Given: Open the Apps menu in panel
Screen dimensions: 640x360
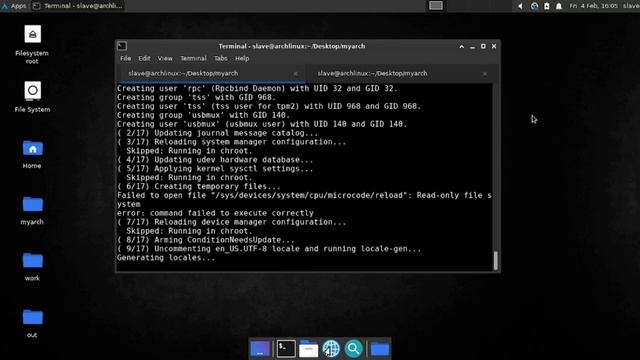Looking at the screenshot, I should pos(14,6).
